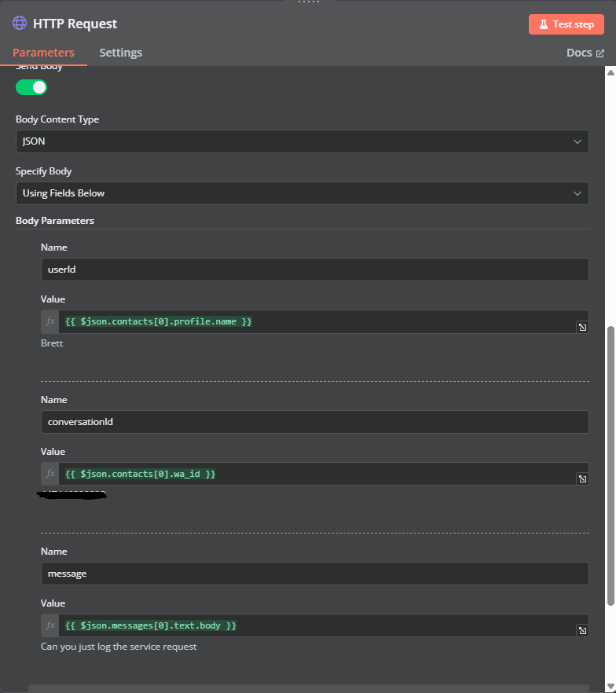Expand the conversationId value expression editor

coord(582,478)
